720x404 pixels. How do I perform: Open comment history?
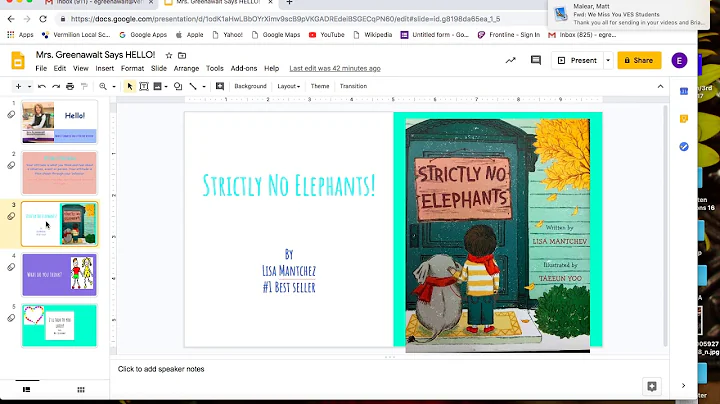click(535, 61)
